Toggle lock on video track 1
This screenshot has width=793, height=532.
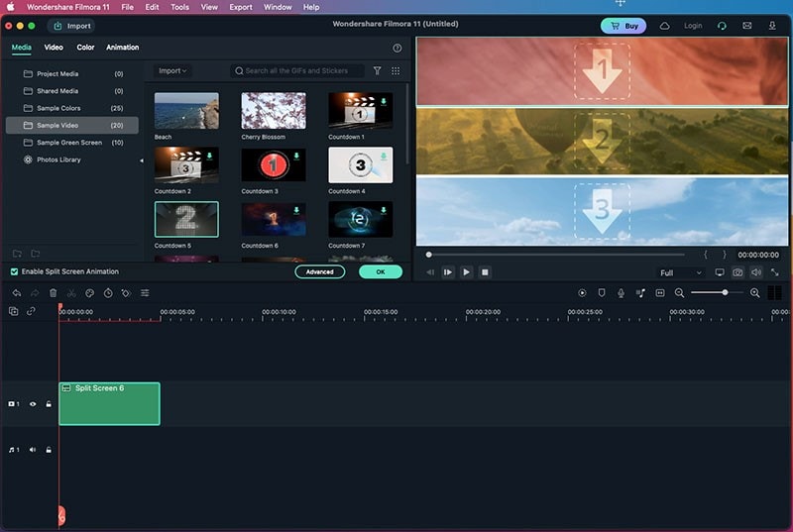pyautogui.click(x=49, y=403)
